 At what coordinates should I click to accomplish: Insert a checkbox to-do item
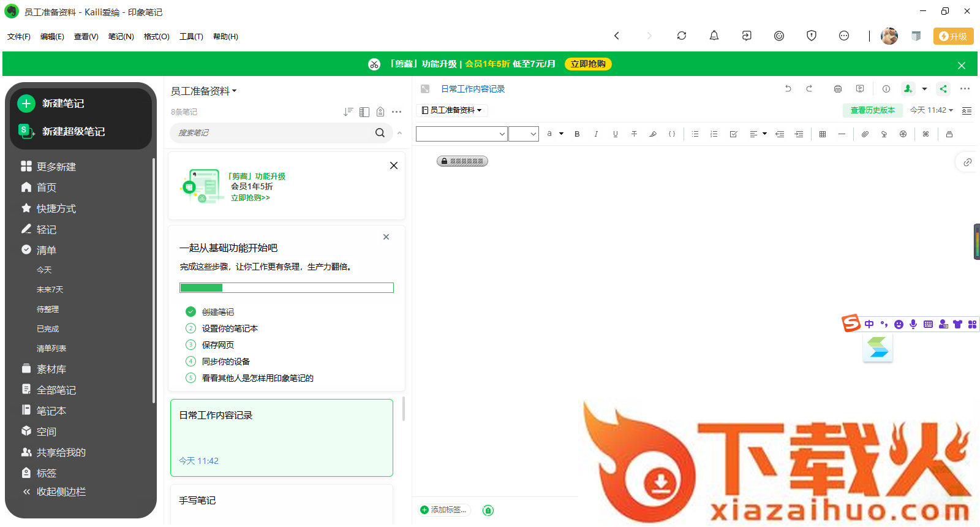click(x=733, y=134)
